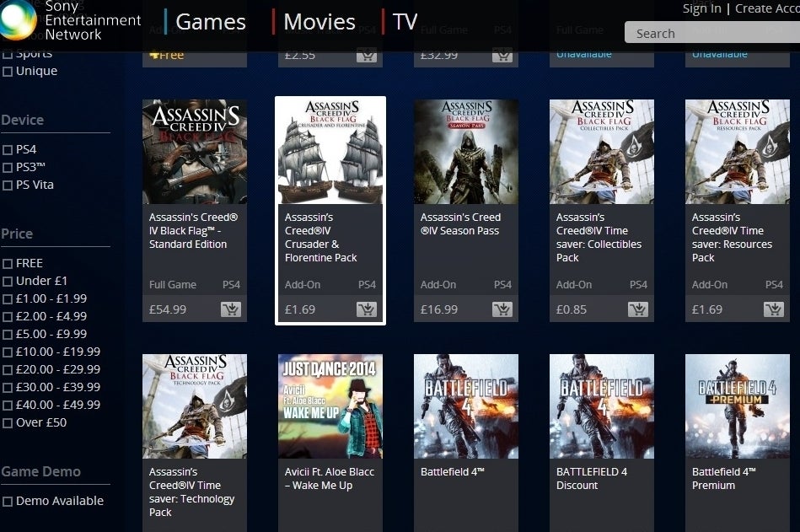This screenshot has width=800, height=532.
Task: Check the Over £50 price filter
Action: pos(8,423)
